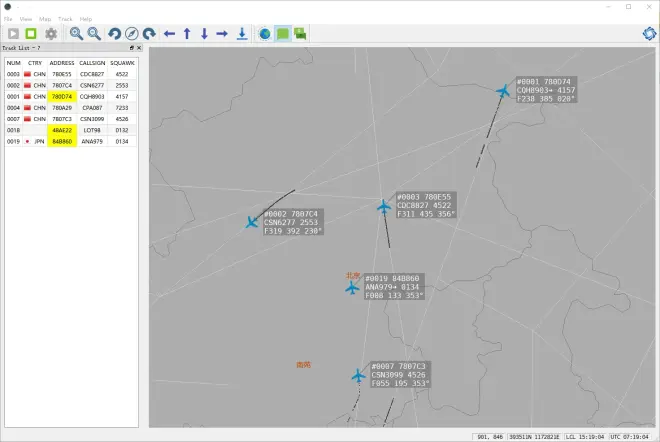Open the Map menu
Viewport: 660px width, 442px height.
[x=45, y=19]
